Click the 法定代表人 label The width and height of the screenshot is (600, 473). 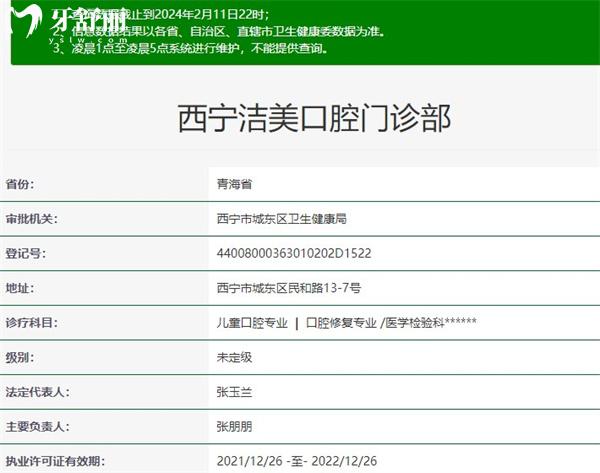38,392
